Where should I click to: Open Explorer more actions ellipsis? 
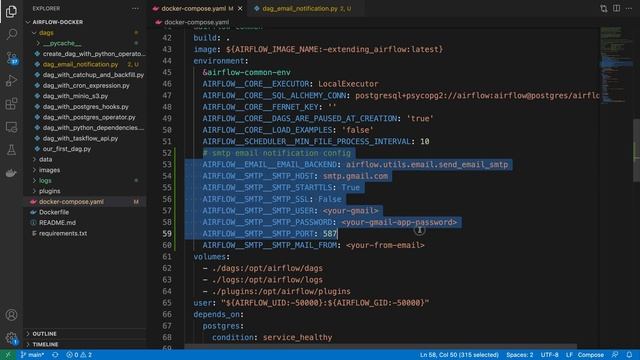click(x=136, y=8)
